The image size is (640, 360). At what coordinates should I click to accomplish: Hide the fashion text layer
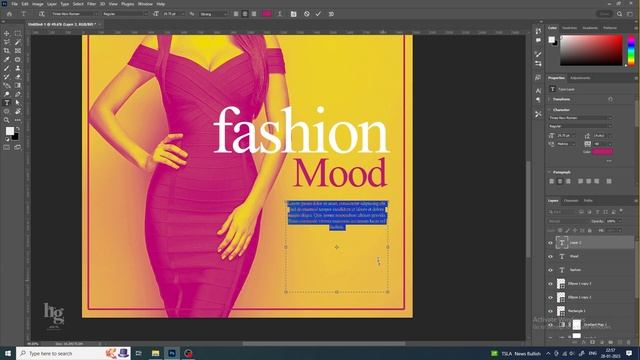tap(550, 270)
